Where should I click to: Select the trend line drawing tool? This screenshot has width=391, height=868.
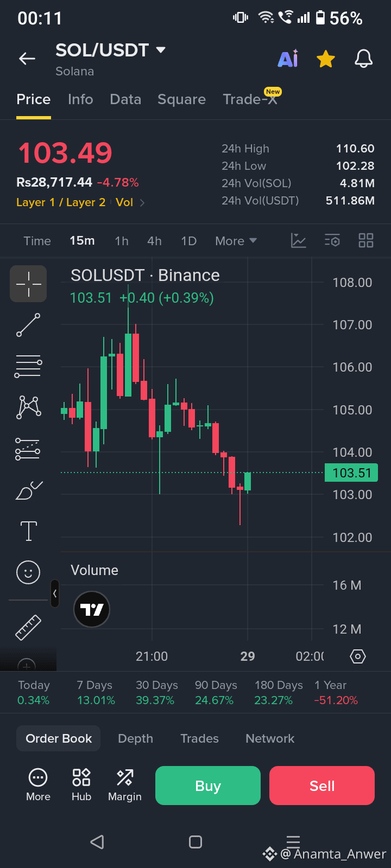(x=28, y=325)
